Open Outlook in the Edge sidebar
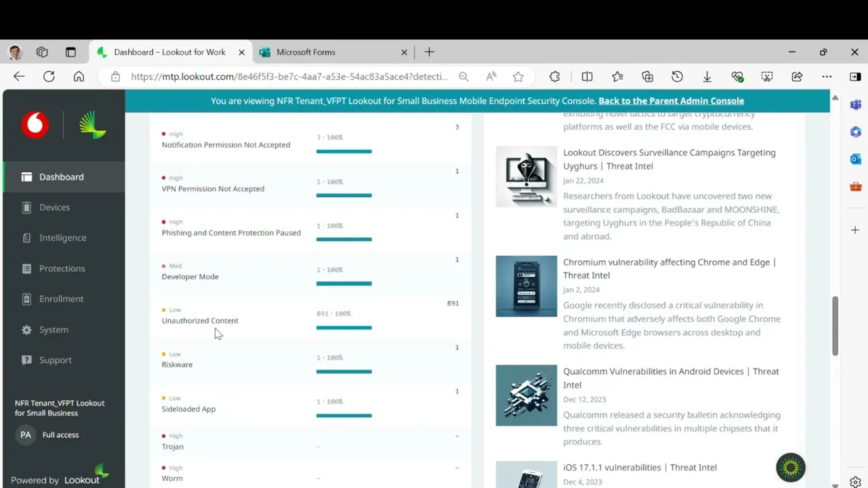The image size is (868, 488). 855,159
